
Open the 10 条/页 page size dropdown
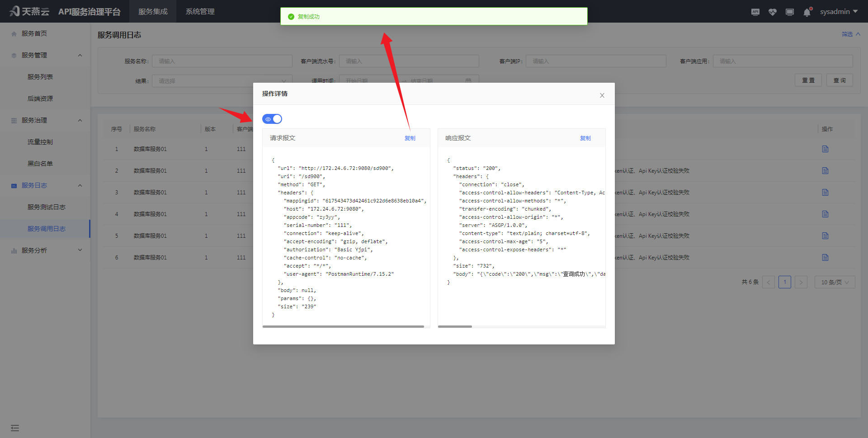835,282
